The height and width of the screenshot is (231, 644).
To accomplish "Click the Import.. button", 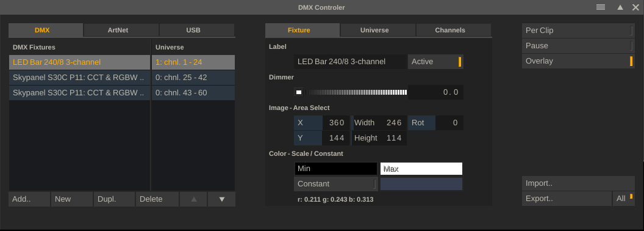I will click(x=578, y=183).
